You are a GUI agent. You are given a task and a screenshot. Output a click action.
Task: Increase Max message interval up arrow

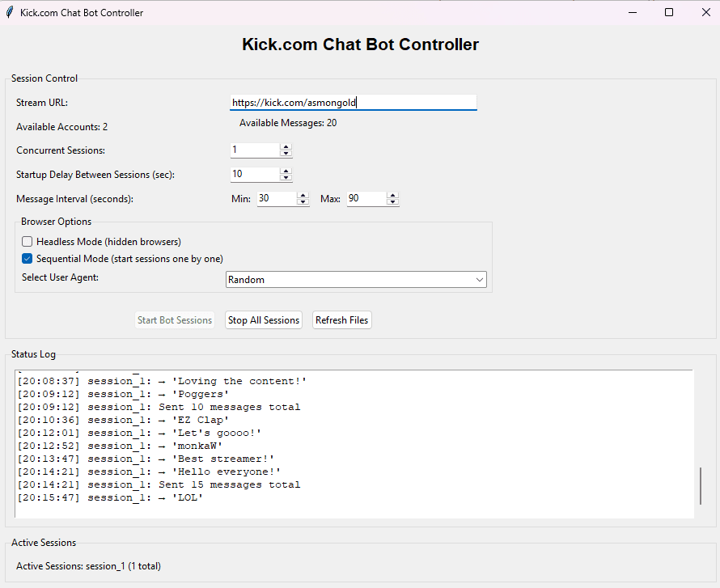[x=392, y=196]
